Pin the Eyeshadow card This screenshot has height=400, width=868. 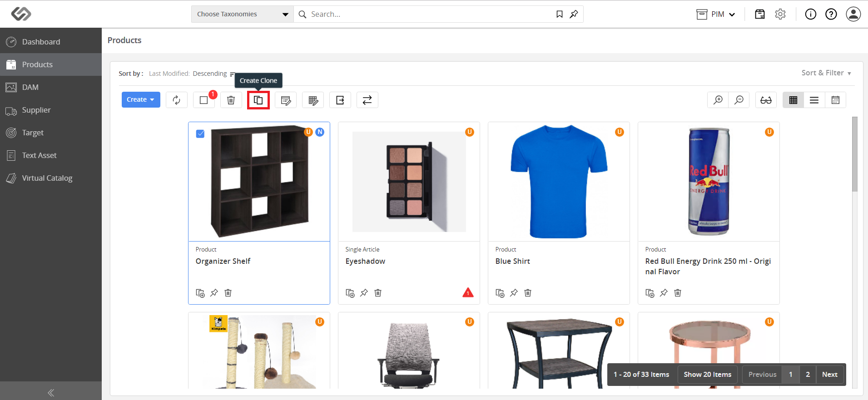point(364,293)
